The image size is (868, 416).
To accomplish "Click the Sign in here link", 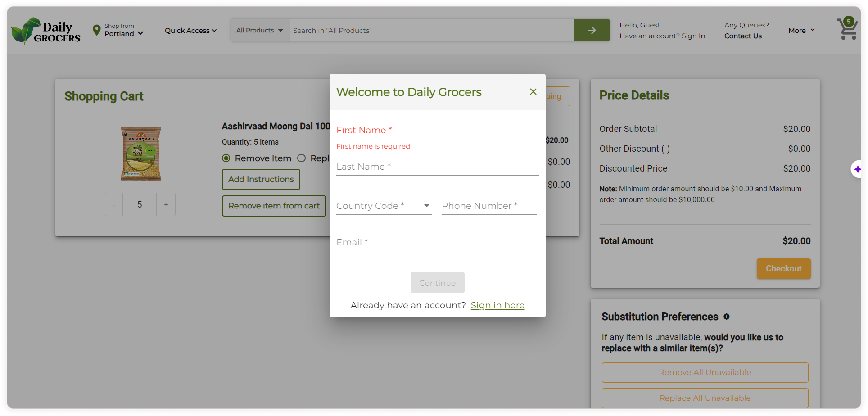I will tap(497, 305).
